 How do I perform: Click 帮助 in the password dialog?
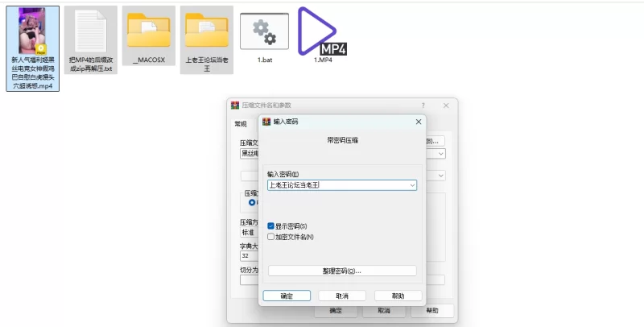(x=398, y=296)
